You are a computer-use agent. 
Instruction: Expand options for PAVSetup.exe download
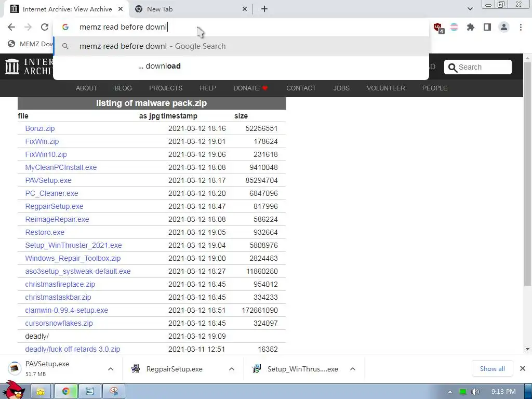pyautogui.click(x=111, y=369)
